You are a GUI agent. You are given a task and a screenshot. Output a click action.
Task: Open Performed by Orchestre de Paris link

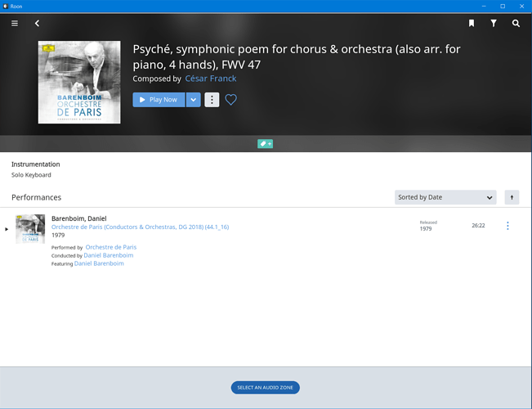(111, 247)
